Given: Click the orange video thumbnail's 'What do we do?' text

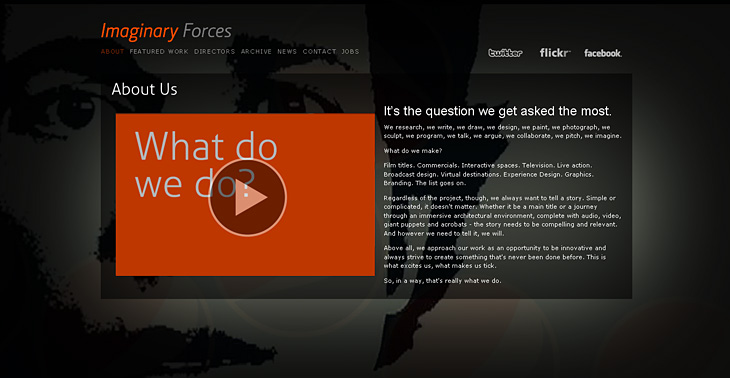Looking at the screenshot, I should tap(206, 164).
